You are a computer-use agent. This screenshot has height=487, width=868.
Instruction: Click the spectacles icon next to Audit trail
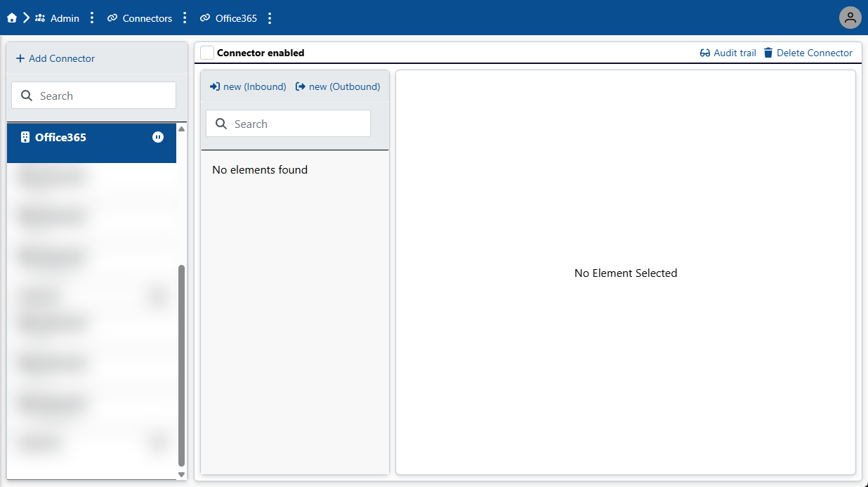click(x=704, y=53)
